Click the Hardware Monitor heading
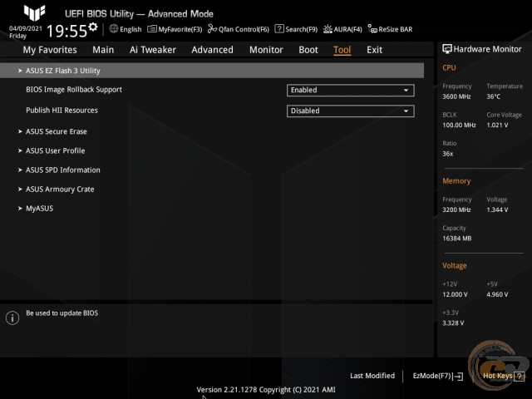 pos(487,49)
